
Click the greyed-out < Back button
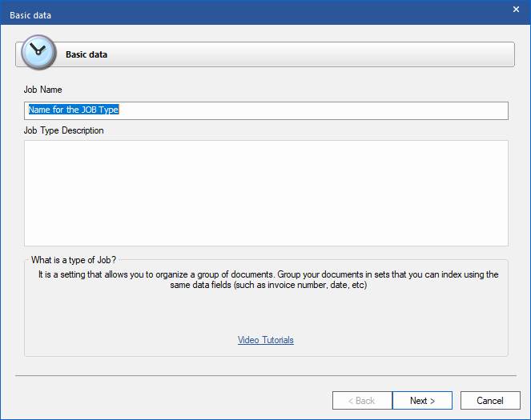(x=362, y=400)
